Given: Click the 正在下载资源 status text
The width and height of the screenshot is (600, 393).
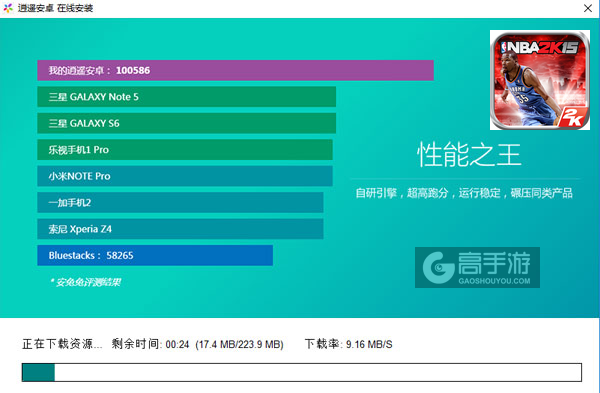Looking at the screenshot, I should [x=62, y=344].
